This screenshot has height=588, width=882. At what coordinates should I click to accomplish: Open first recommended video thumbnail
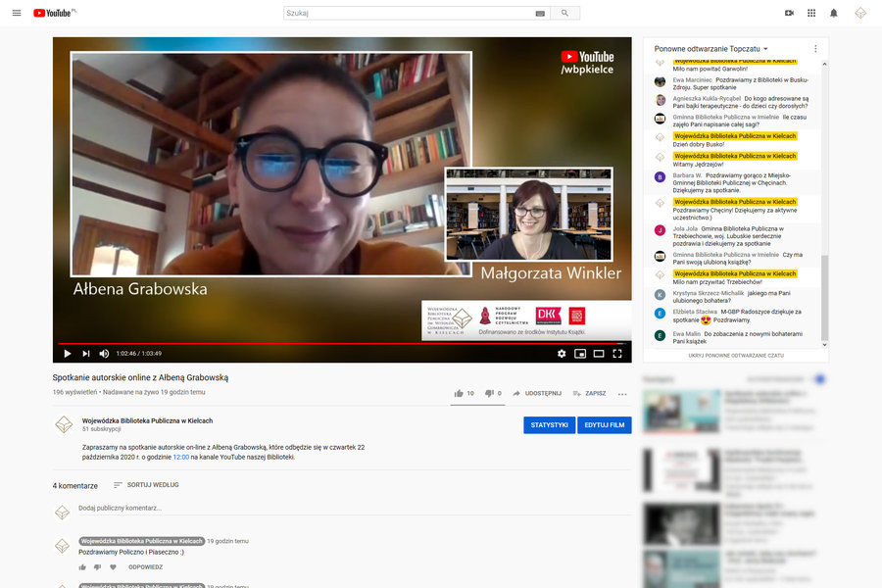[x=681, y=412]
